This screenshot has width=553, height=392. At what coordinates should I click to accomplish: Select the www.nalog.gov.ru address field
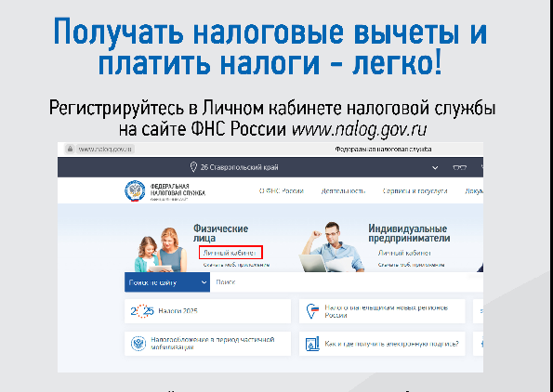tap(105, 150)
